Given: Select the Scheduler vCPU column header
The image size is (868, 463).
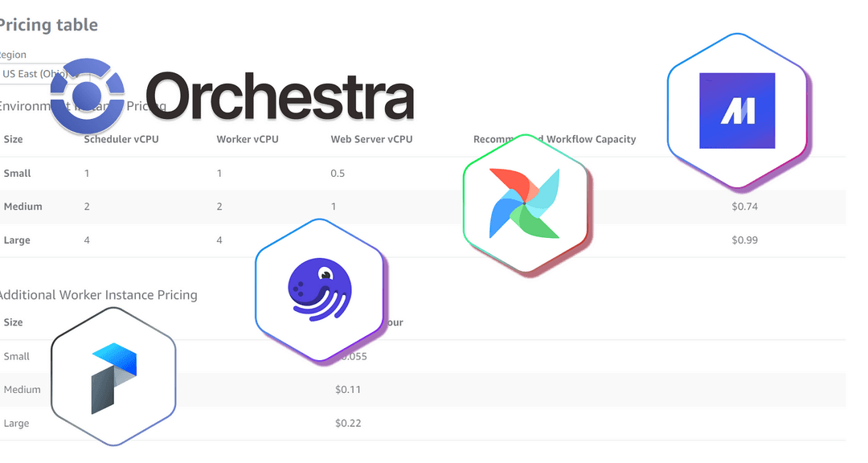Looking at the screenshot, I should coord(121,140).
